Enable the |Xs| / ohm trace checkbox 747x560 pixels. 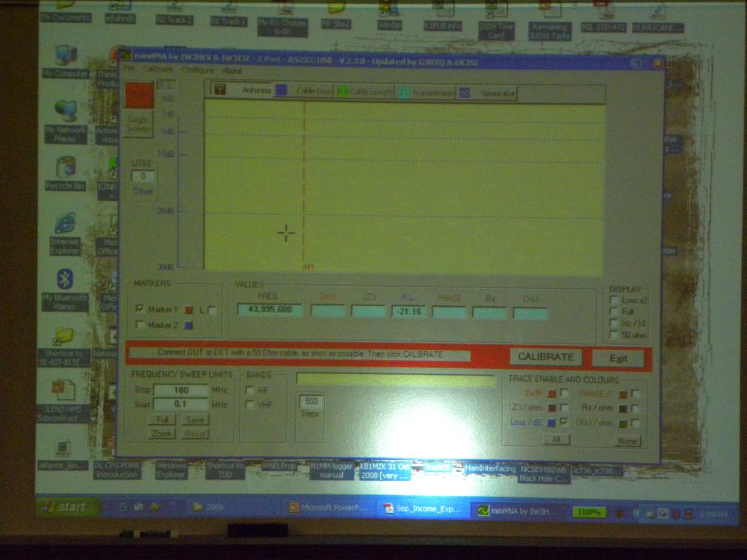point(635,423)
